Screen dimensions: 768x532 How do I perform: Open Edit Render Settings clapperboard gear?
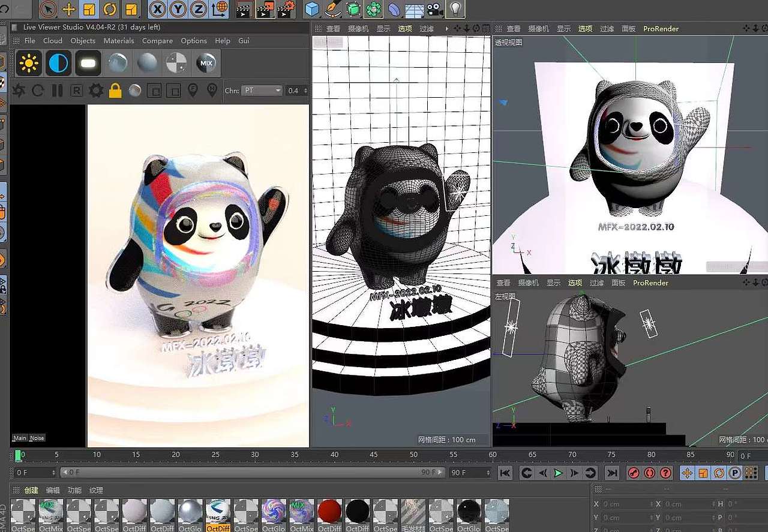tap(287, 9)
